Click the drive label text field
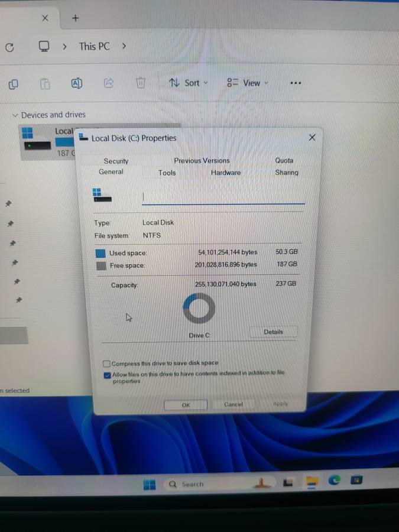Viewport: 399px width, 532px height. click(223, 197)
